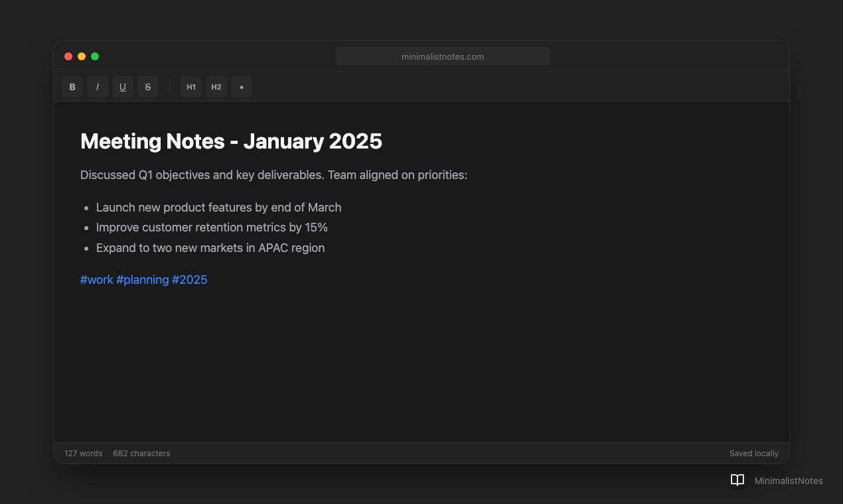Toggle bold formatting
The width and height of the screenshot is (843, 504).
point(72,87)
